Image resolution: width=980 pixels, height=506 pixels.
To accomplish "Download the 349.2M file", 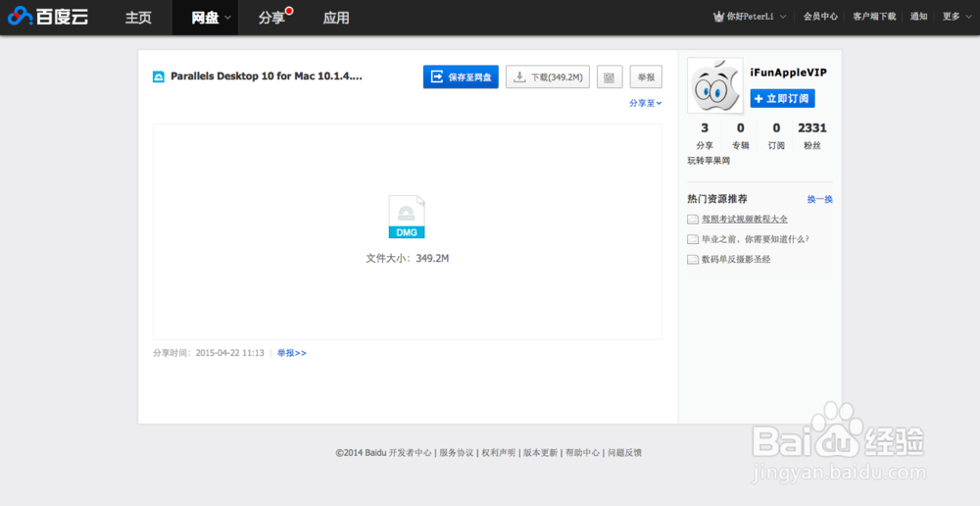I will coord(548,76).
